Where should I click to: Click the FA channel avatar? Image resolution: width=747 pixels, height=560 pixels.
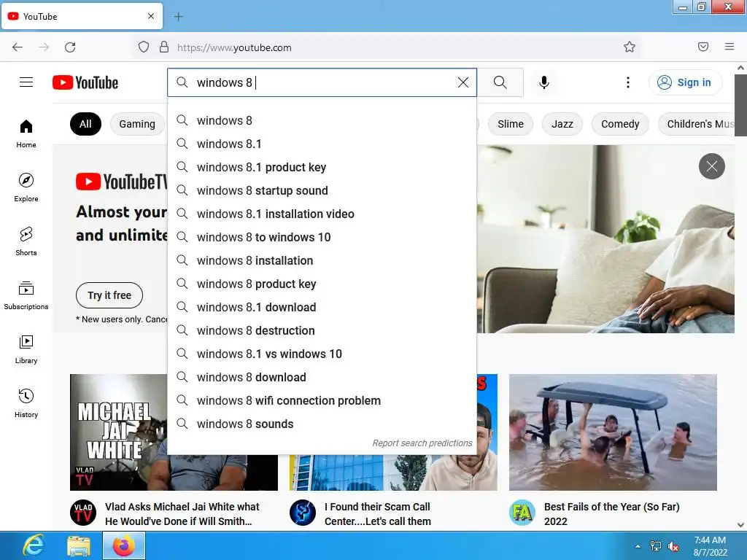[x=522, y=513]
